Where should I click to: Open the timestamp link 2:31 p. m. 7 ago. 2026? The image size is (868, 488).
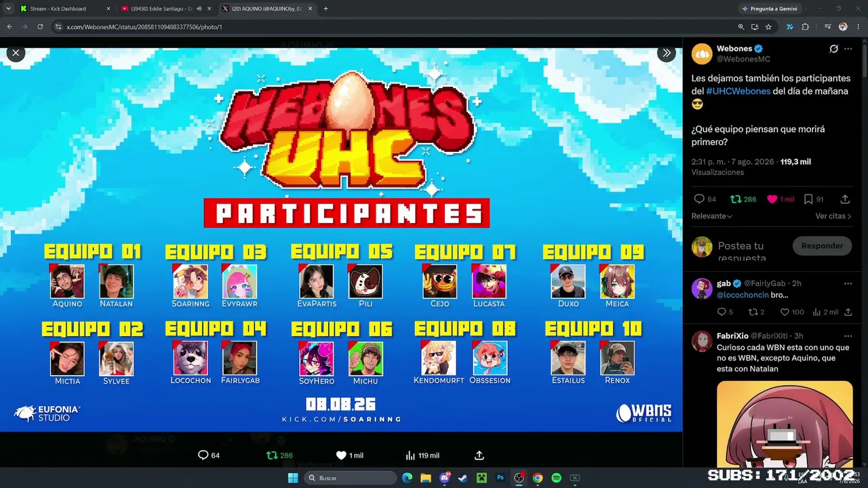(734, 162)
